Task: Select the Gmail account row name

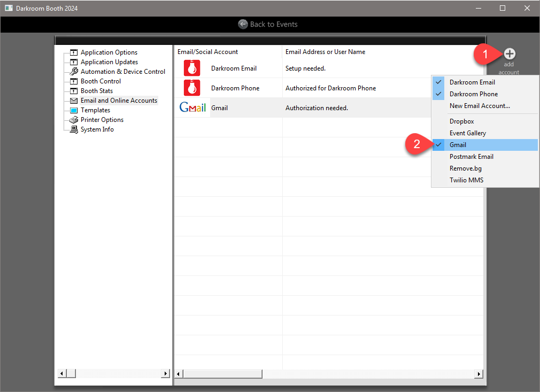Action: click(x=219, y=108)
